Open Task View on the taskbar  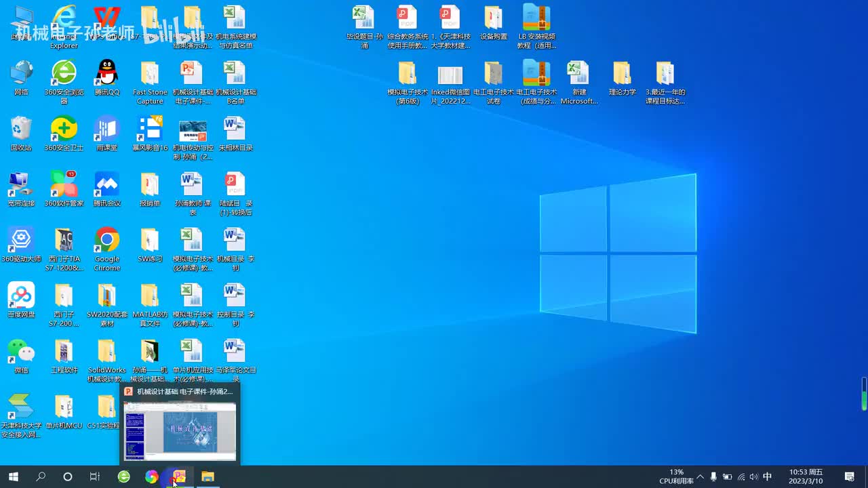[x=95, y=476]
